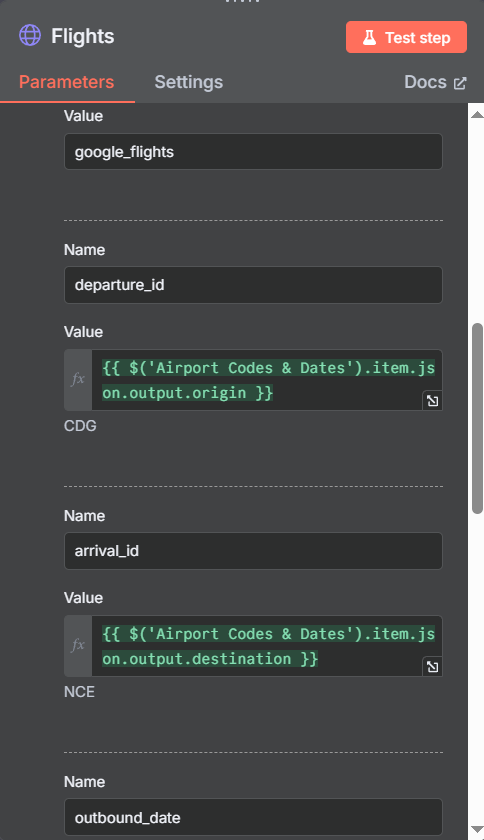Click the departure_id name field
Screen dimensions: 484x840
coord(253,285)
